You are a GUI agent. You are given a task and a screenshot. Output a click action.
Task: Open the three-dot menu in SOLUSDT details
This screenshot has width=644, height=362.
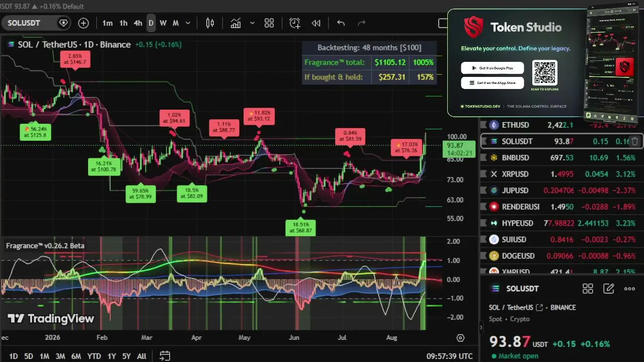tap(629, 289)
